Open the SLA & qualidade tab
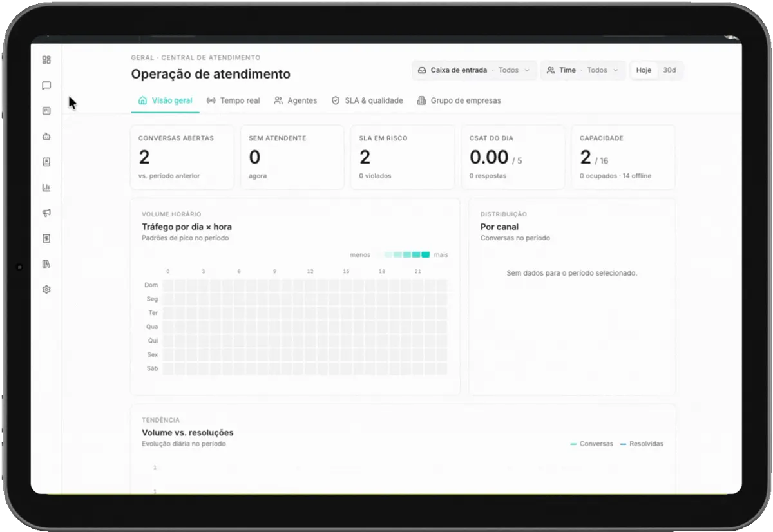This screenshot has width=773, height=532. 367,100
